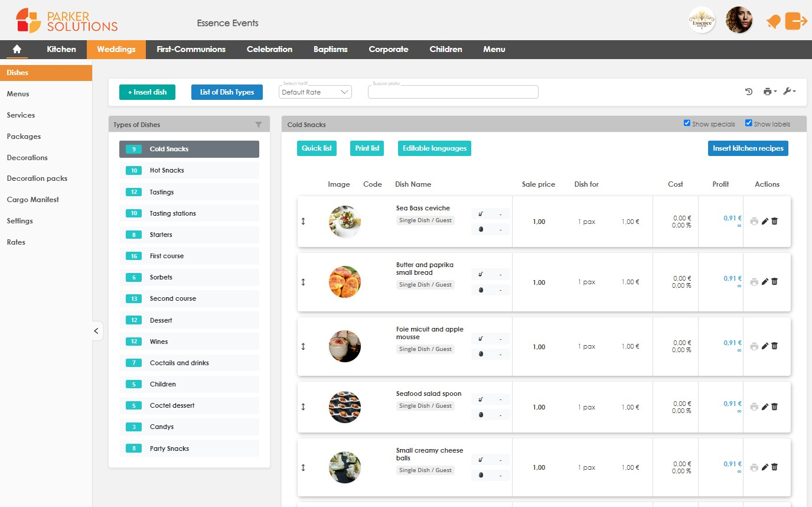Image resolution: width=812 pixels, height=507 pixels.
Task: Open the notifications chat icon
Action: [774, 21]
